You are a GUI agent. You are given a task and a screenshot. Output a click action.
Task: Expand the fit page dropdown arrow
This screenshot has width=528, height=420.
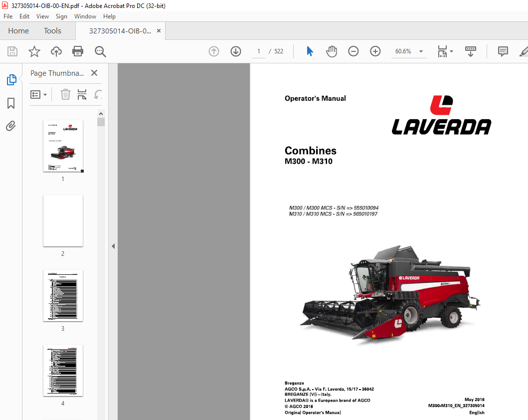(452, 51)
